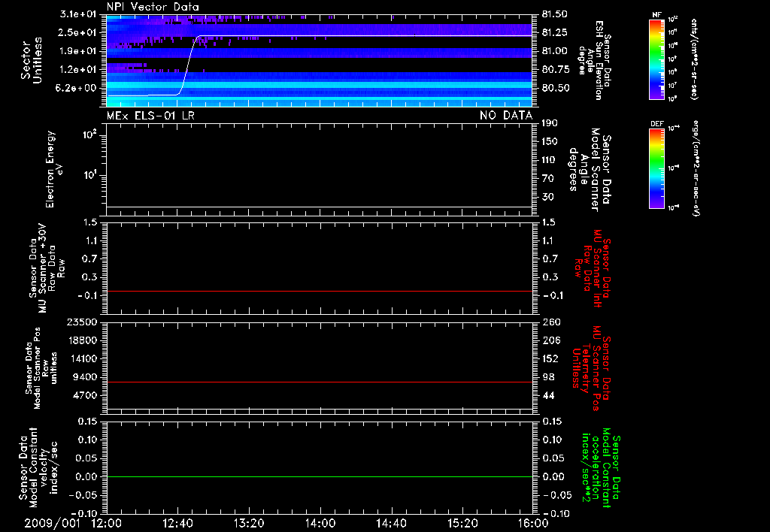This screenshot has width=770, height=532.
Task: Click the red line in MU Scanner +30V panel
Action: point(319,291)
